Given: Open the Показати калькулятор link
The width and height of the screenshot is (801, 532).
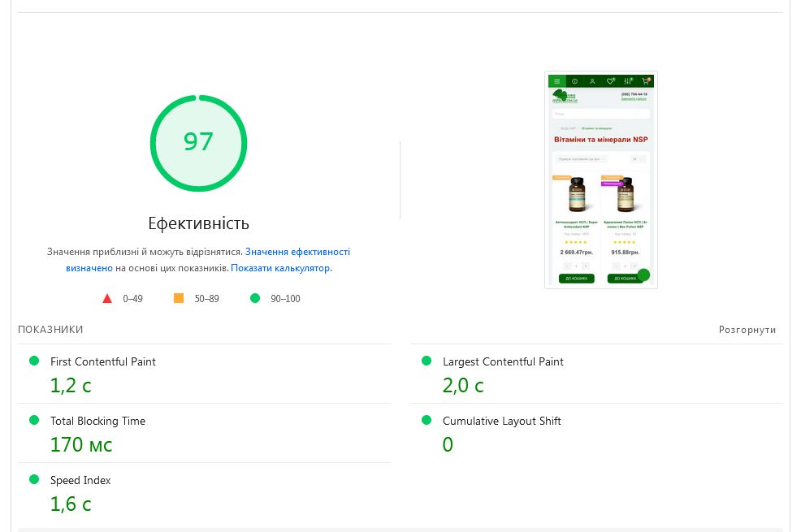Looking at the screenshot, I should (x=281, y=267).
